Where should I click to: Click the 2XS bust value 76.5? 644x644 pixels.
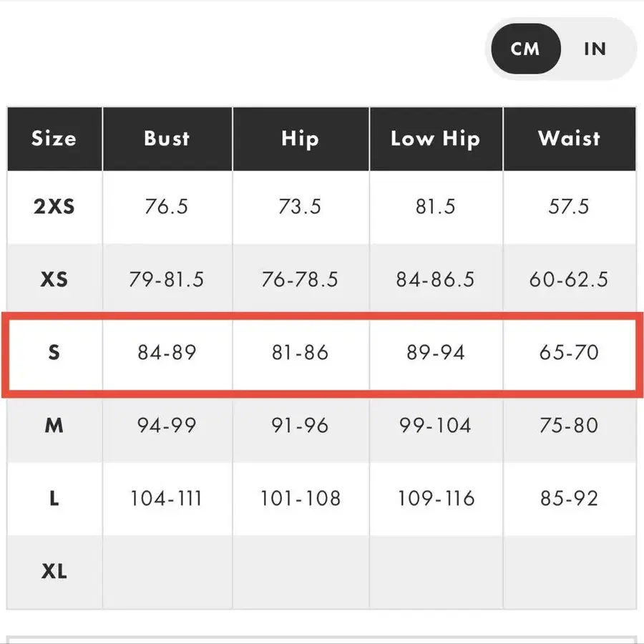click(167, 207)
